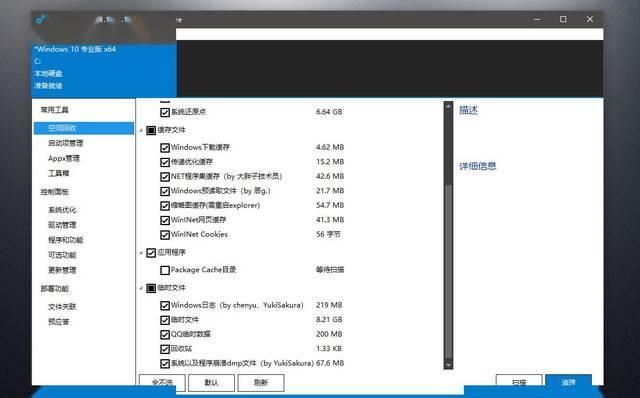This screenshot has height=398, width=640.
Task: Open 预应答 in the sidebar
Action: [x=58, y=322]
